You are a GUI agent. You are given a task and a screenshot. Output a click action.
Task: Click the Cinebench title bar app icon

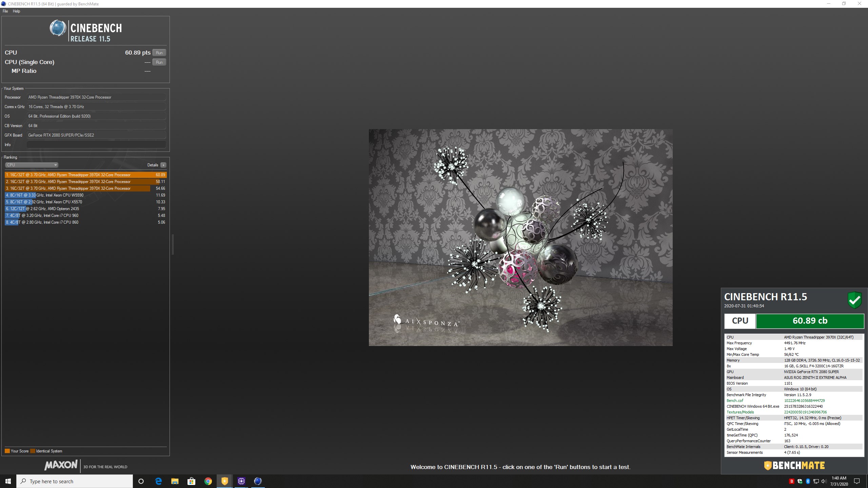3,4
